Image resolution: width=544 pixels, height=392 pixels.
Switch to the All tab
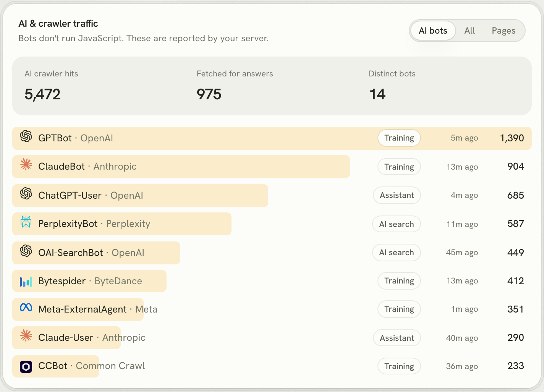[x=470, y=31]
